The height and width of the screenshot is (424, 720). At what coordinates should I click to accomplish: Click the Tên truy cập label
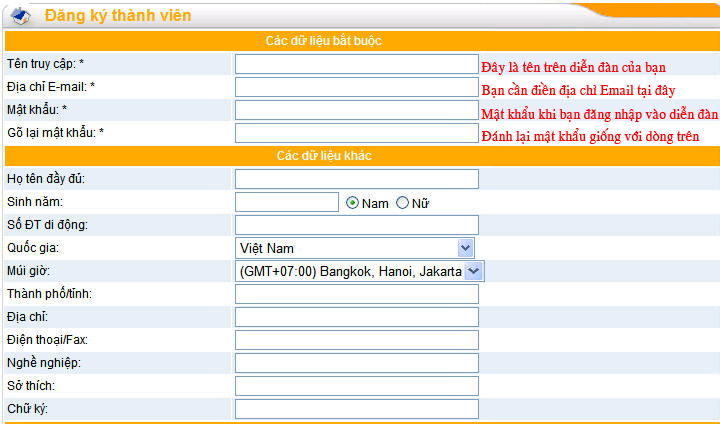(45, 64)
